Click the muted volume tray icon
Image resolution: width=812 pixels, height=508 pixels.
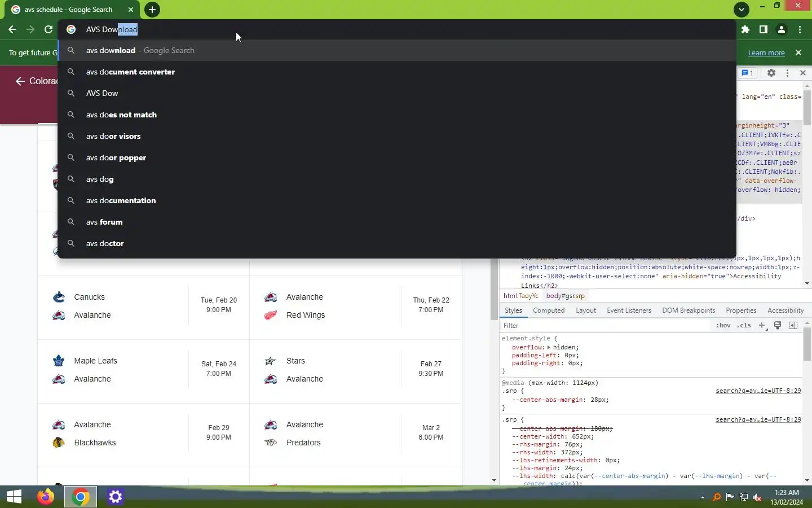pos(757,497)
